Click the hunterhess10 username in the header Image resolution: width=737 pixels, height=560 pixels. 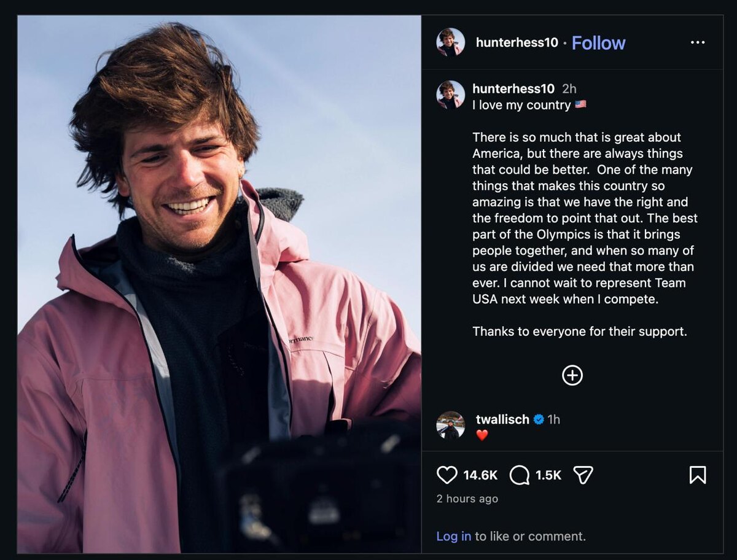(x=517, y=42)
